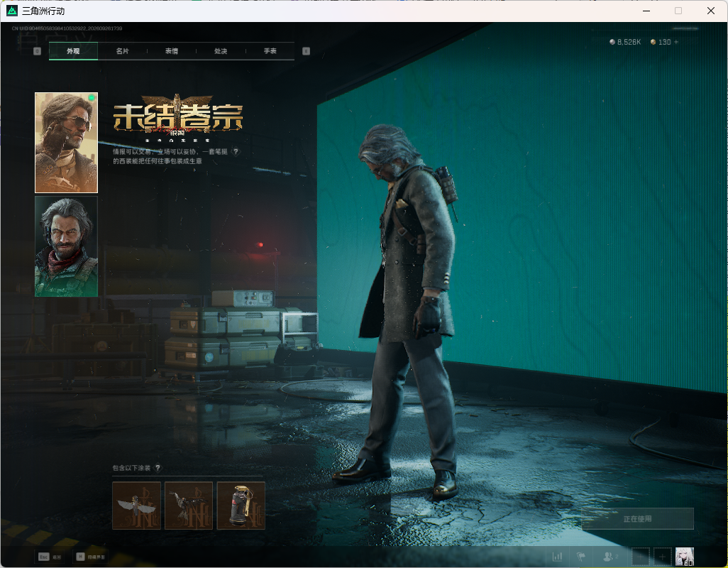Select the red-scarf operator skin portrait
The image size is (728, 568).
67,246
